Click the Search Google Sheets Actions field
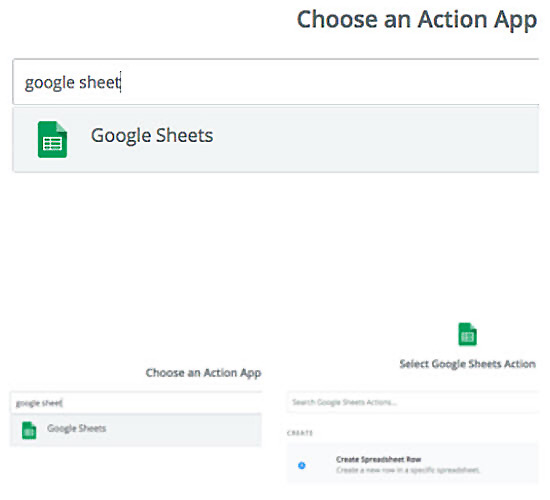Image resolution: width=550 pixels, height=500 pixels. (413, 402)
